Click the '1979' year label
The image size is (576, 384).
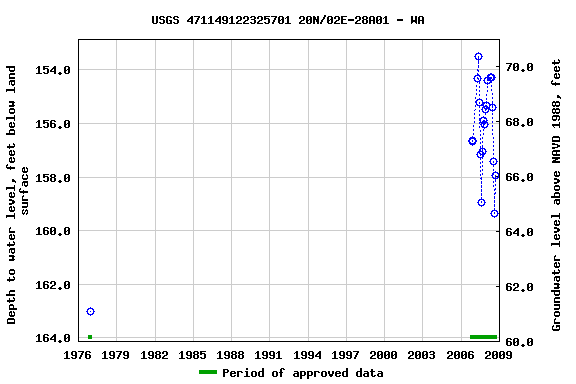coord(116,355)
